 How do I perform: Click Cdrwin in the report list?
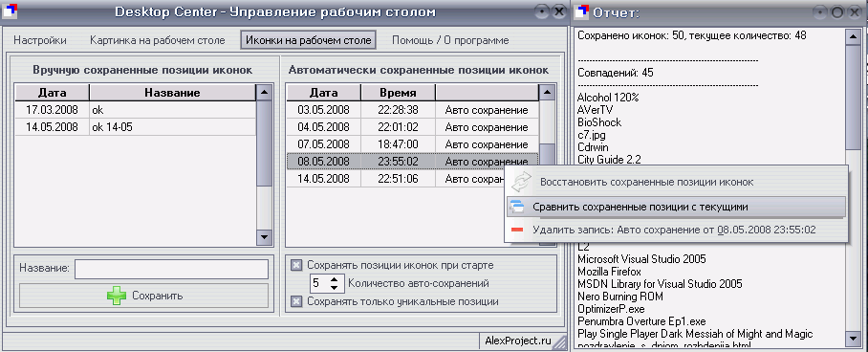(x=594, y=147)
